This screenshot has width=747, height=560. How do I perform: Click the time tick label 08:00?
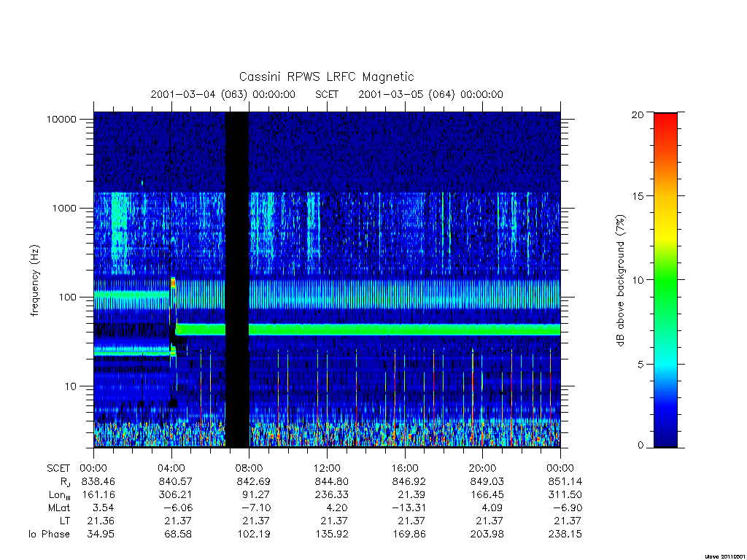(249, 468)
